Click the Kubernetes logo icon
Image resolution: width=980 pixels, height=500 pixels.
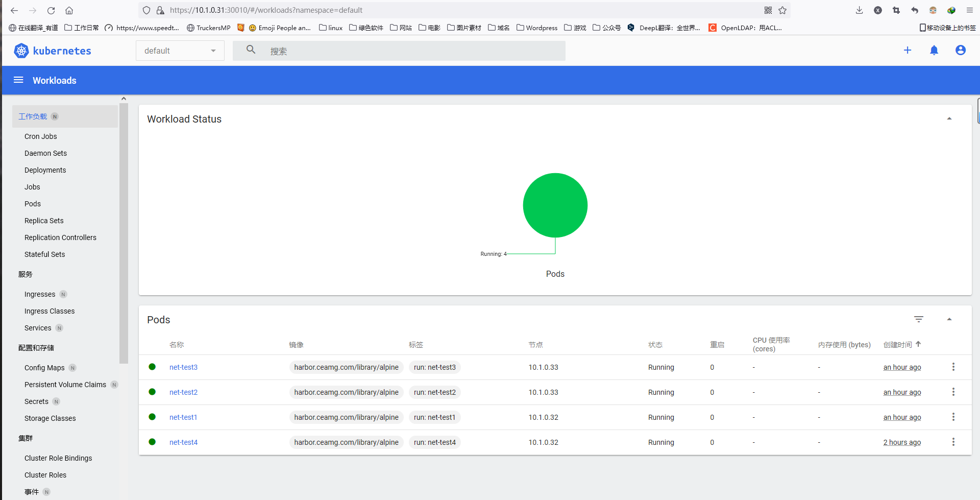[x=21, y=51]
